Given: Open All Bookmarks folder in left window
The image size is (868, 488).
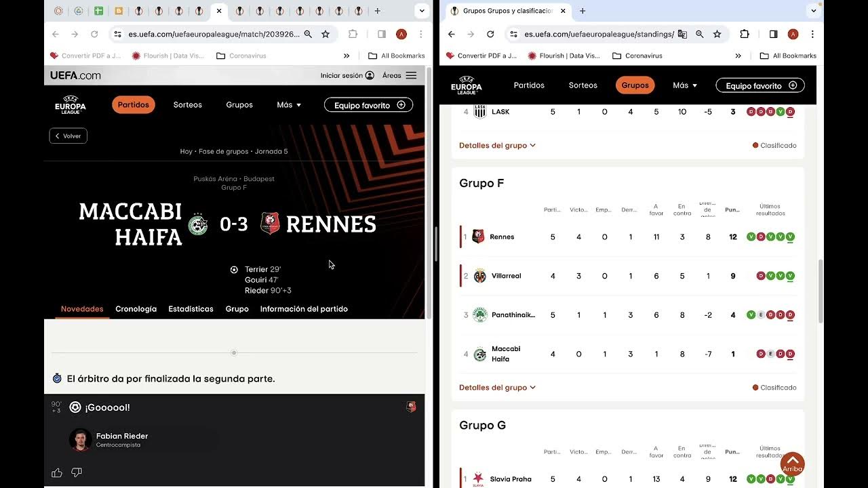Looking at the screenshot, I should coord(397,56).
